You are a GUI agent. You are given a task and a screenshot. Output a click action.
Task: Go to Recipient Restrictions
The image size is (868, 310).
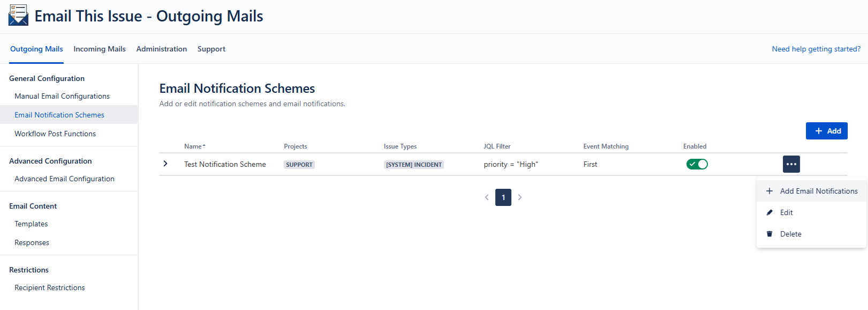50,287
